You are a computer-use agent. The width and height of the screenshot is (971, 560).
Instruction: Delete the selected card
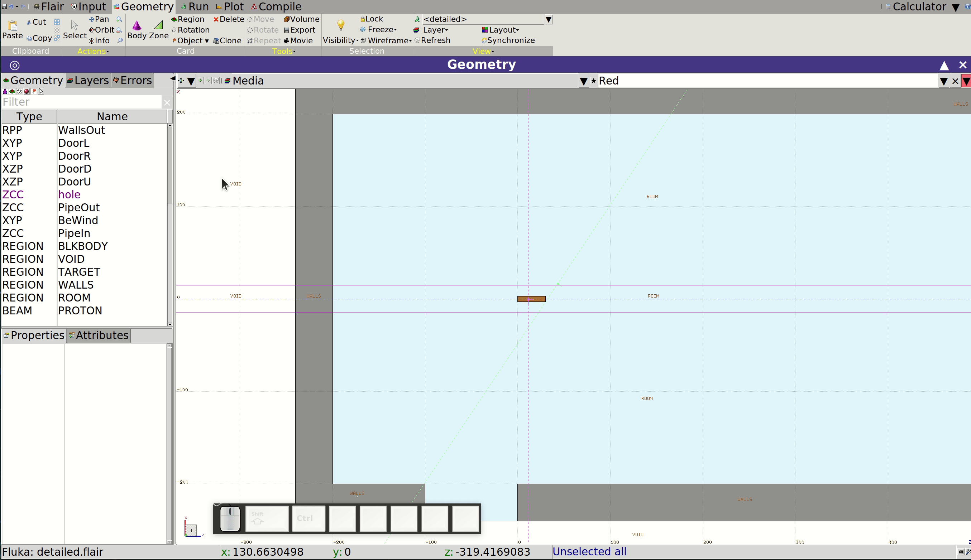tap(229, 19)
